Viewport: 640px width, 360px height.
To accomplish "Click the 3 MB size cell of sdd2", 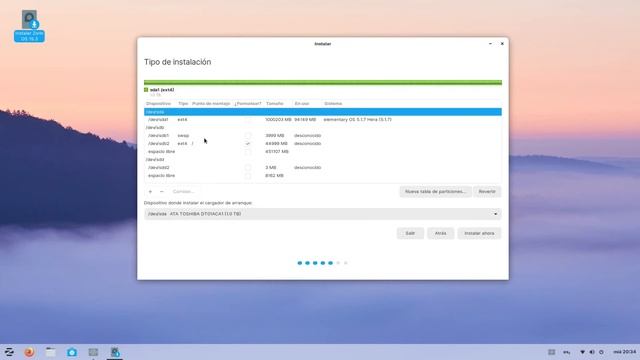I will point(271,167).
